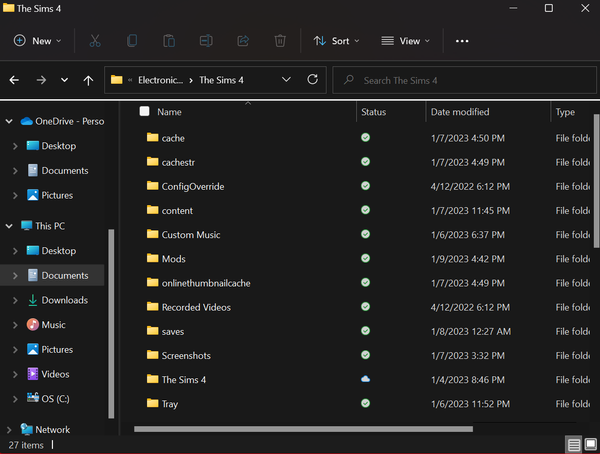Open the Sort menu
This screenshot has width=600, height=454.
point(336,41)
